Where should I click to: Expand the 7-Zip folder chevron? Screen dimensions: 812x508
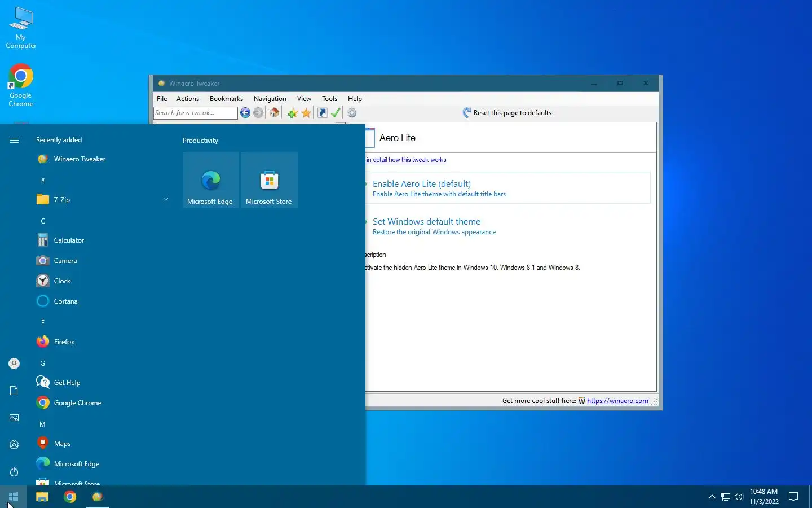pos(166,199)
